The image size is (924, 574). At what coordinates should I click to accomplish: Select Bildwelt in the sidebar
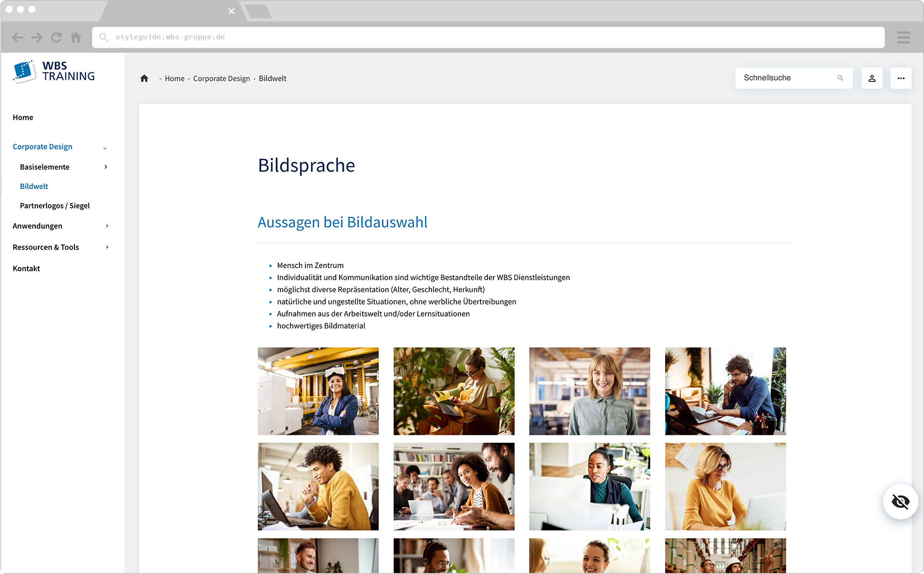click(x=34, y=186)
